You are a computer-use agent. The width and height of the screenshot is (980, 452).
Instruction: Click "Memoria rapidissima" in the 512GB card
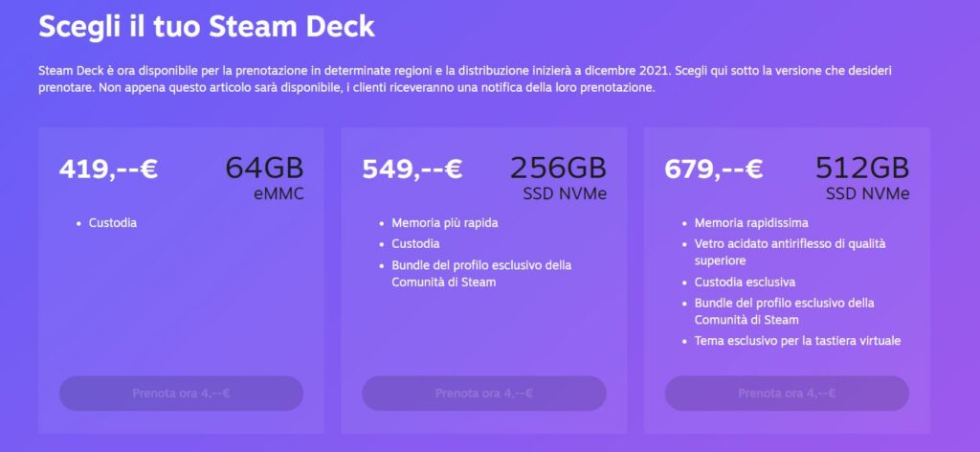click(751, 223)
